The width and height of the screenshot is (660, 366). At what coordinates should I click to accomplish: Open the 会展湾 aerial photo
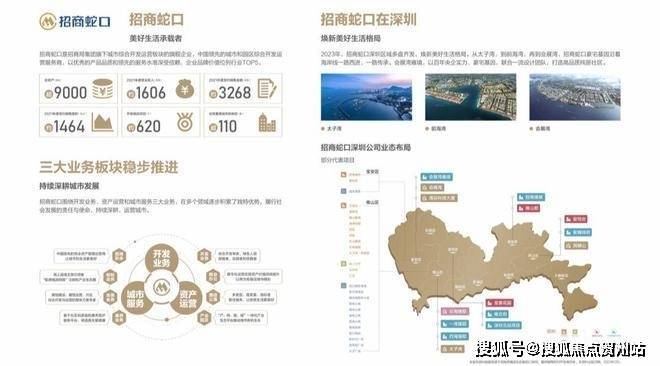point(575,97)
